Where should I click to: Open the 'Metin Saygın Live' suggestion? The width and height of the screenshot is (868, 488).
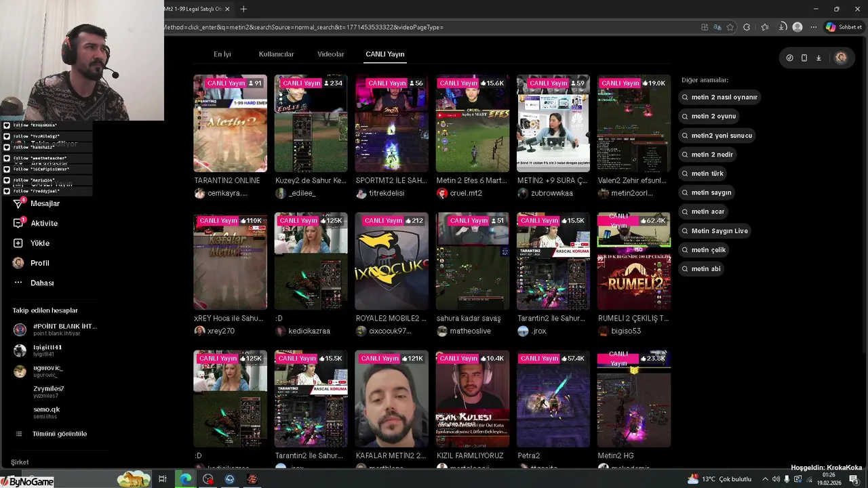click(715, 230)
